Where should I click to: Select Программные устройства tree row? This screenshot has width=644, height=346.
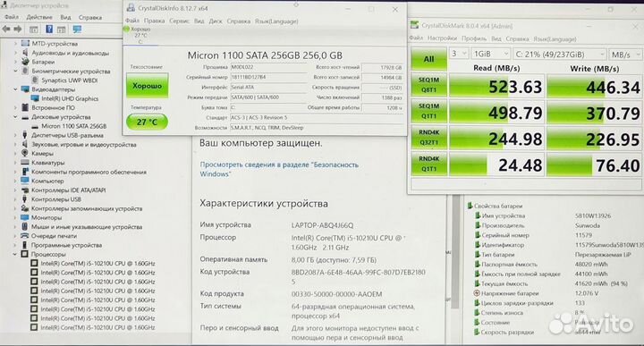tap(66, 245)
